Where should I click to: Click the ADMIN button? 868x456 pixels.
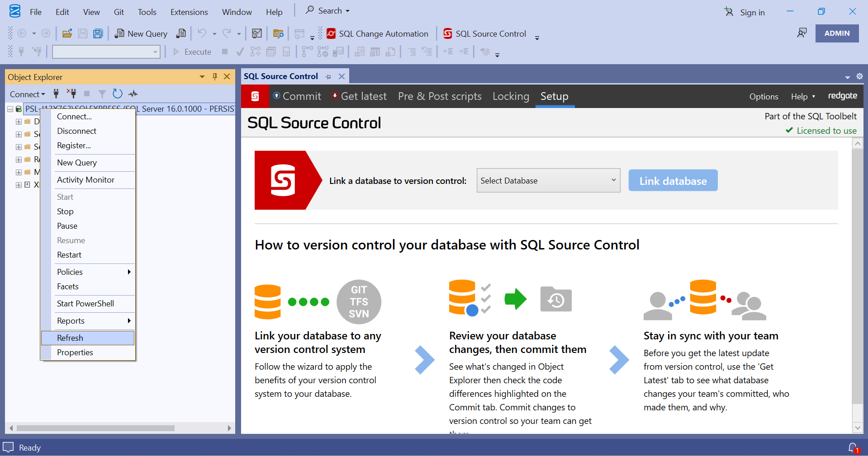coord(837,33)
